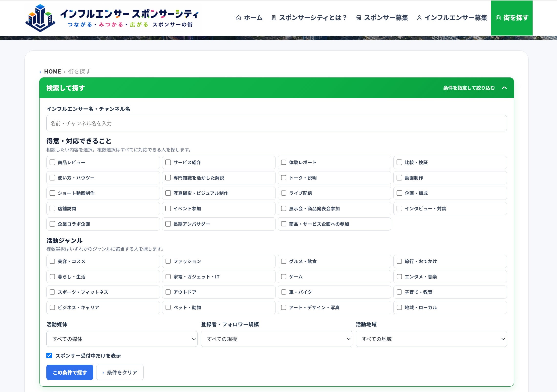
Task: Click the house icon beside ホーム
Action: tap(239, 18)
